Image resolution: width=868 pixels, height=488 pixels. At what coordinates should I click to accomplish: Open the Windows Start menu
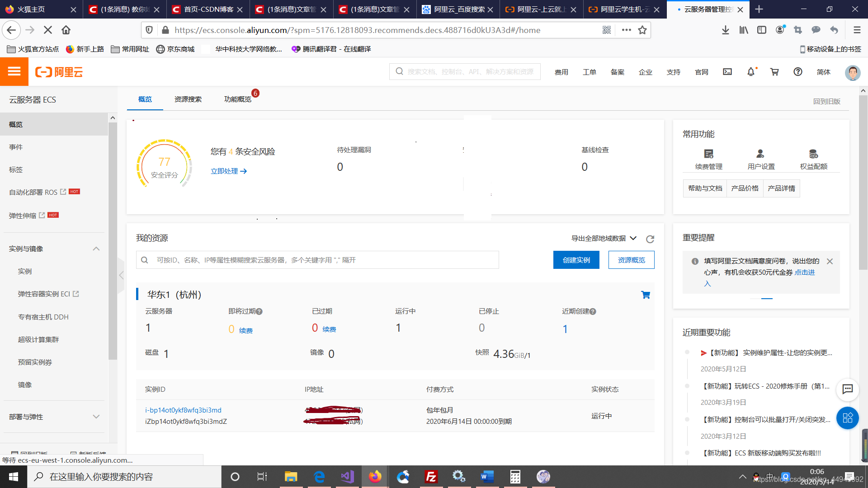click(x=14, y=477)
